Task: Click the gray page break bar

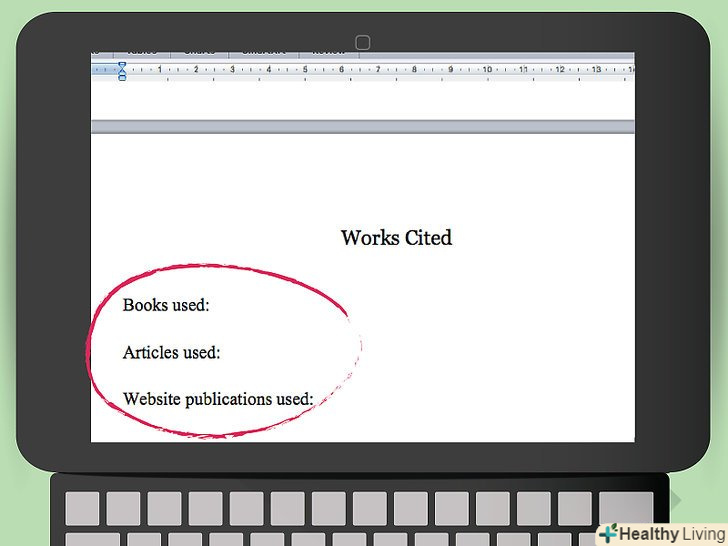Action: tap(362, 127)
